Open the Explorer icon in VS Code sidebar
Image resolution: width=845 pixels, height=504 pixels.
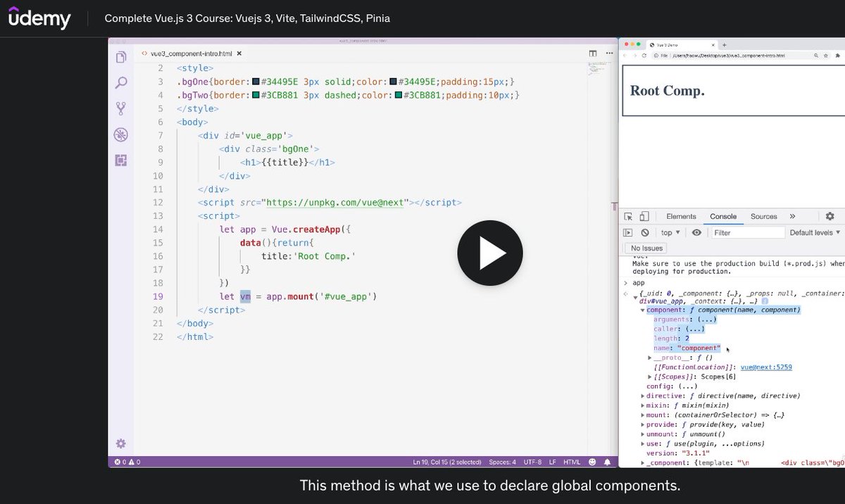pos(120,57)
